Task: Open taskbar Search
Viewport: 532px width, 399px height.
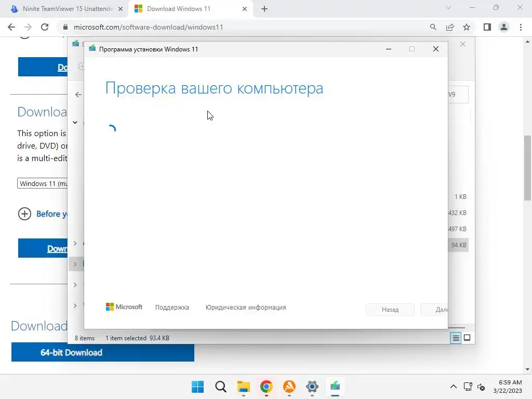Action: coord(220,387)
